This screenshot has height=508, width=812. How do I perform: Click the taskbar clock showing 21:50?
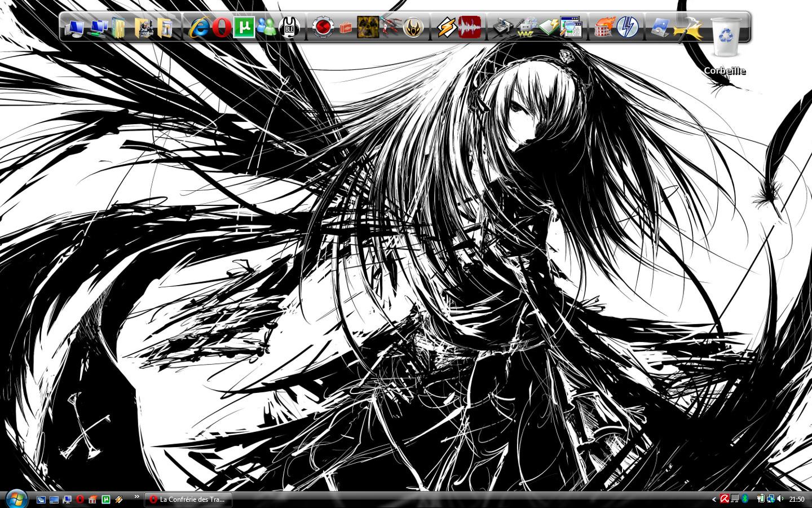pos(797,500)
